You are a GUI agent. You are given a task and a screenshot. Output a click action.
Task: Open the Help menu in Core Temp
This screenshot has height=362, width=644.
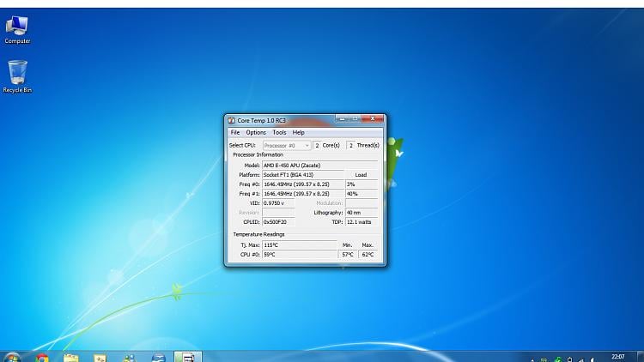tap(298, 133)
